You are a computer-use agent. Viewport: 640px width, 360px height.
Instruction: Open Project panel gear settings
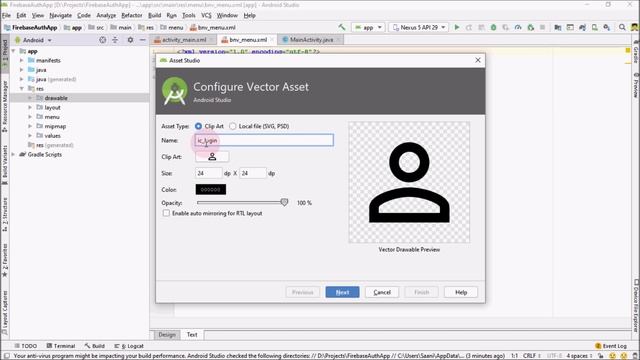pyautogui.click(x=130, y=40)
